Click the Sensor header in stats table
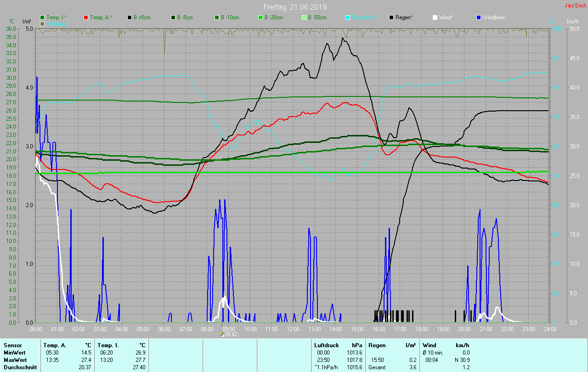The width and height of the screenshot is (588, 372). coord(12,345)
